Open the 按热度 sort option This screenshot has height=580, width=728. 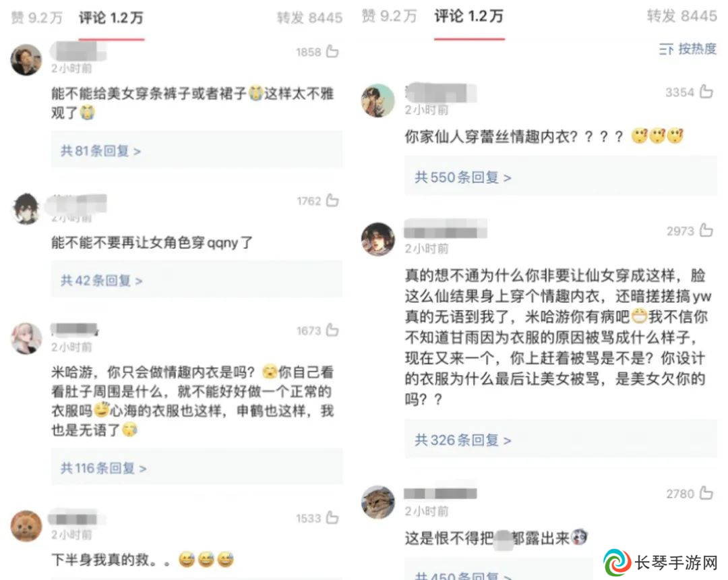tap(688, 49)
